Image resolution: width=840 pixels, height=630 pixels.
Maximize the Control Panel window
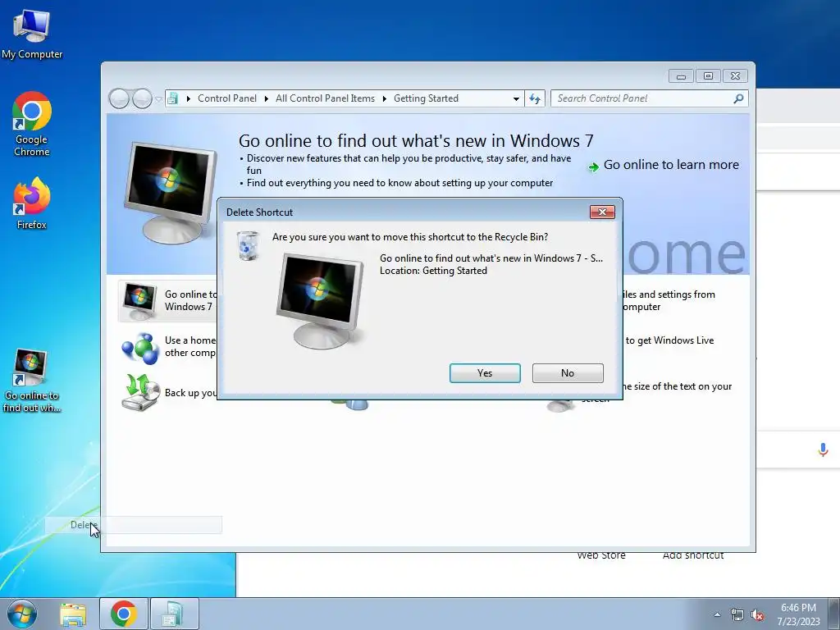click(708, 76)
